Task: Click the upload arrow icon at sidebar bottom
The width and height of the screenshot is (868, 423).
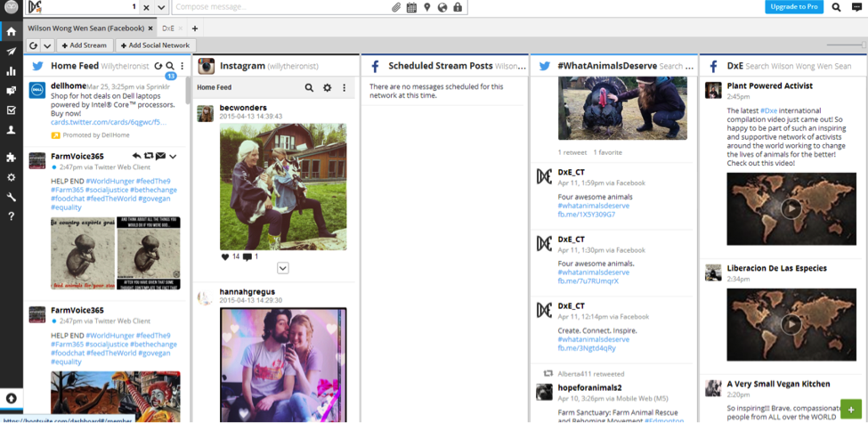Action: coord(11,398)
